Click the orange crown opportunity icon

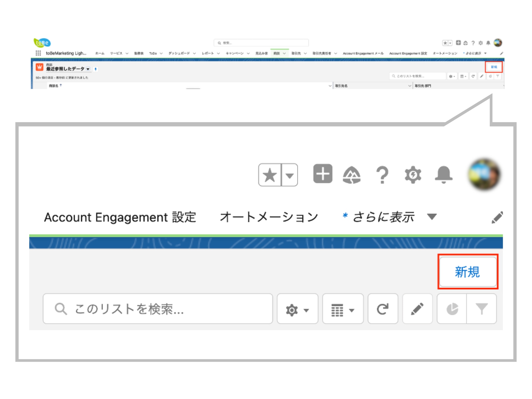[40, 67]
